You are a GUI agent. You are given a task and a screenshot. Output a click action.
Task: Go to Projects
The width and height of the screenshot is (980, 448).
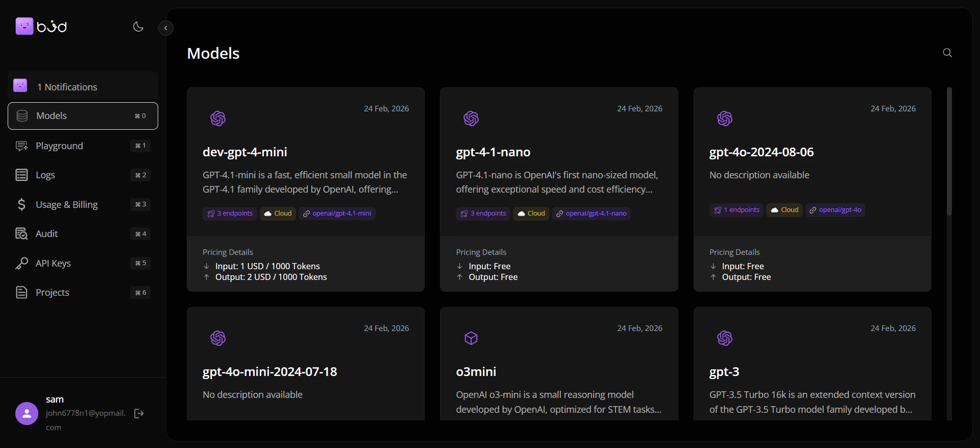83,293
